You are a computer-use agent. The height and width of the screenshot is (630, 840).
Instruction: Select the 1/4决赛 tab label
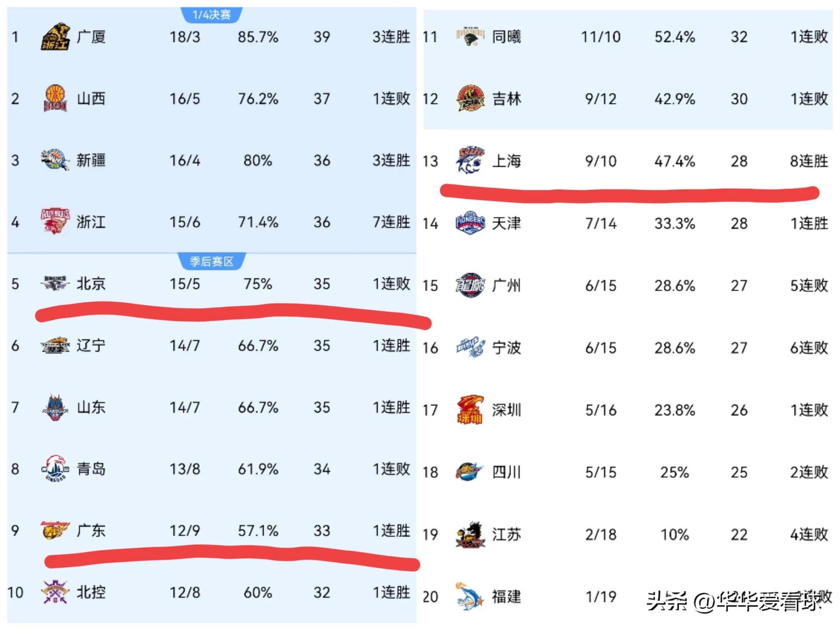[212, 15]
